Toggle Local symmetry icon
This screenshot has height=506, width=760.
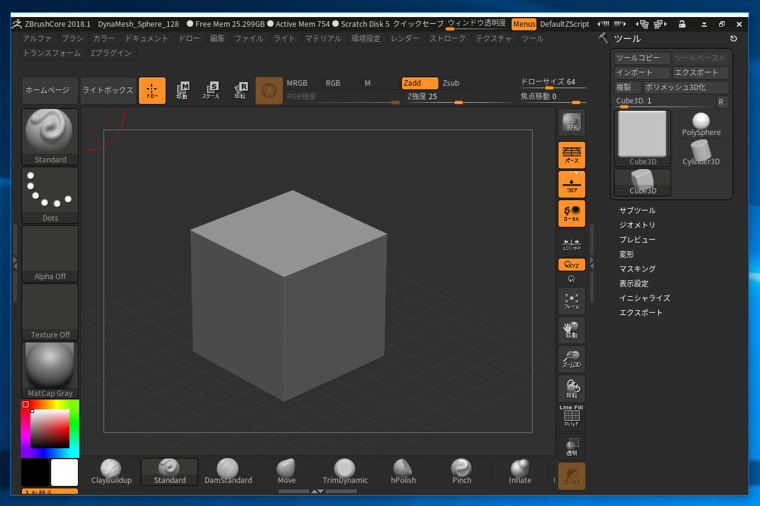click(572, 213)
